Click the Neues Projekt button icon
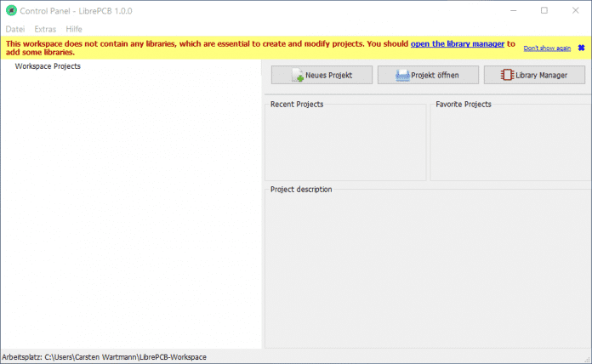The height and width of the screenshot is (364, 592). coord(298,75)
